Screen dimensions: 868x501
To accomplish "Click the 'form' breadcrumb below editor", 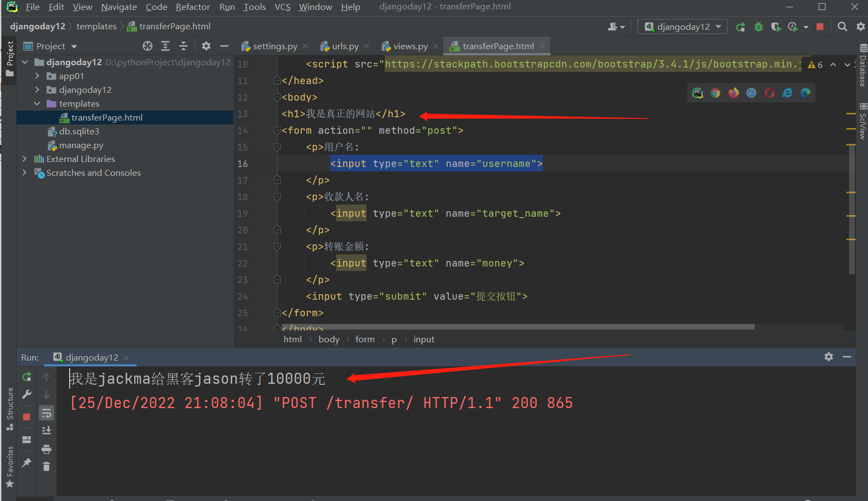I will [x=365, y=340].
